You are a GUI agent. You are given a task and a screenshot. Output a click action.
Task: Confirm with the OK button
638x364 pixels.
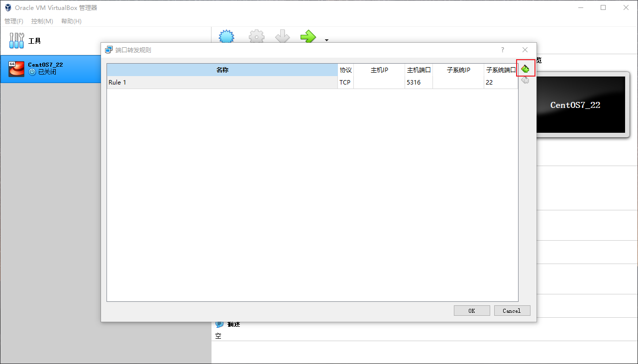(472, 311)
